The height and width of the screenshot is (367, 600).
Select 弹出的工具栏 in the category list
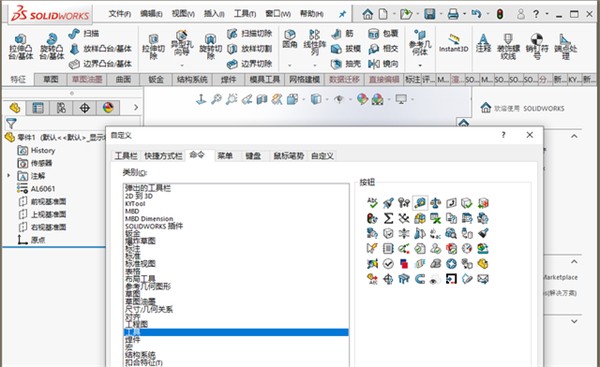(x=148, y=188)
